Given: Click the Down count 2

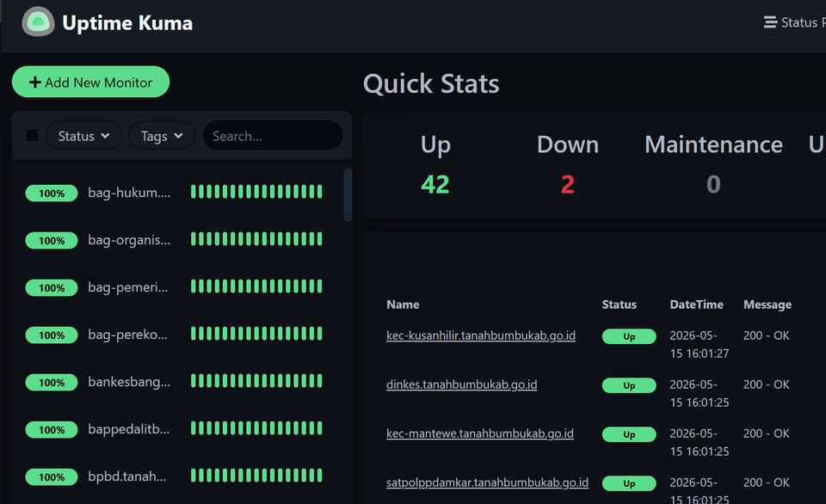Looking at the screenshot, I should (x=567, y=184).
